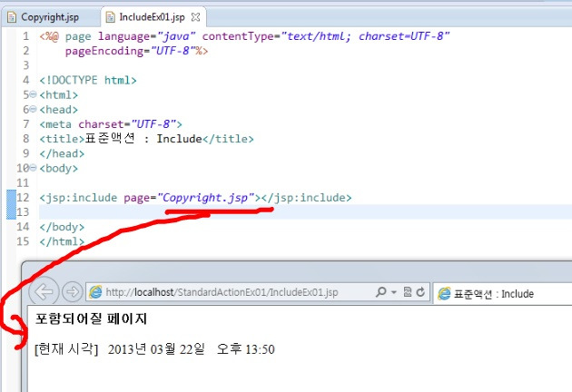Click the closing </body> tag

(x=62, y=227)
